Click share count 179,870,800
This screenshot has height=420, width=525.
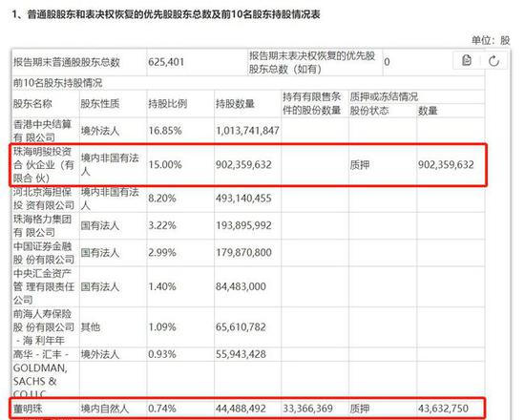243,253
